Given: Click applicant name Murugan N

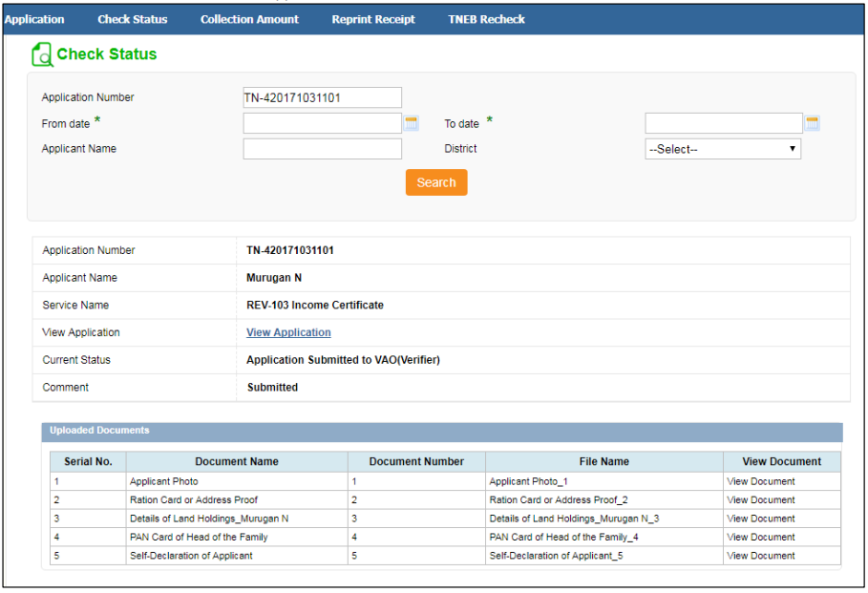Looking at the screenshot, I should (x=274, y=277).
